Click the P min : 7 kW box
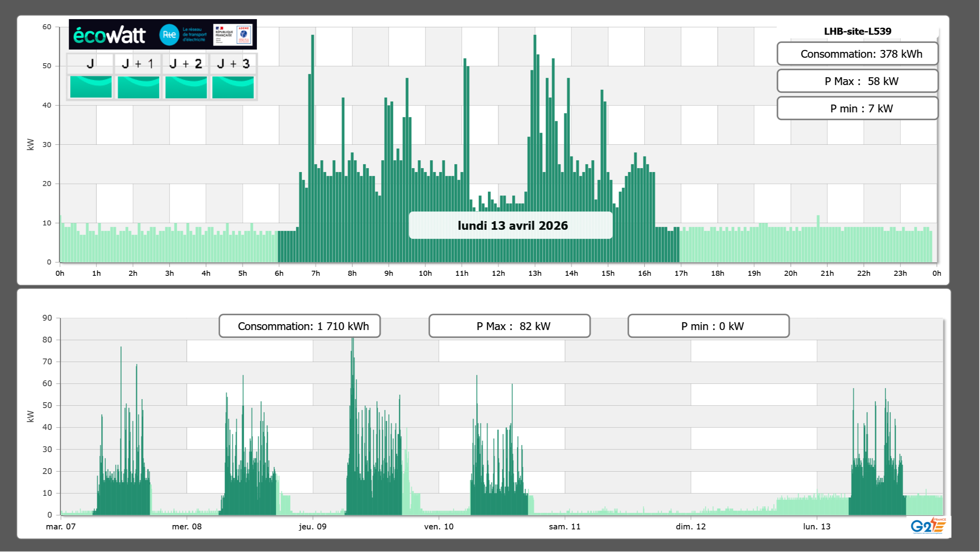The image size is (980, 552). (x=857, y=108)
